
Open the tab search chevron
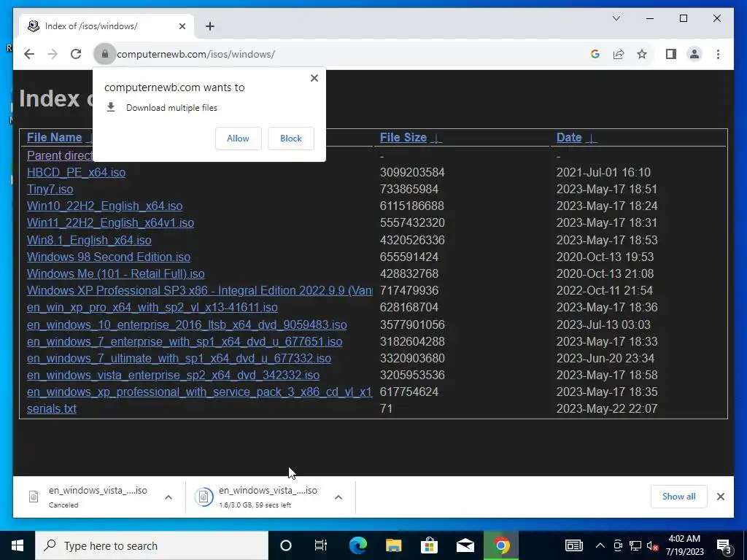tap(616, 18)
